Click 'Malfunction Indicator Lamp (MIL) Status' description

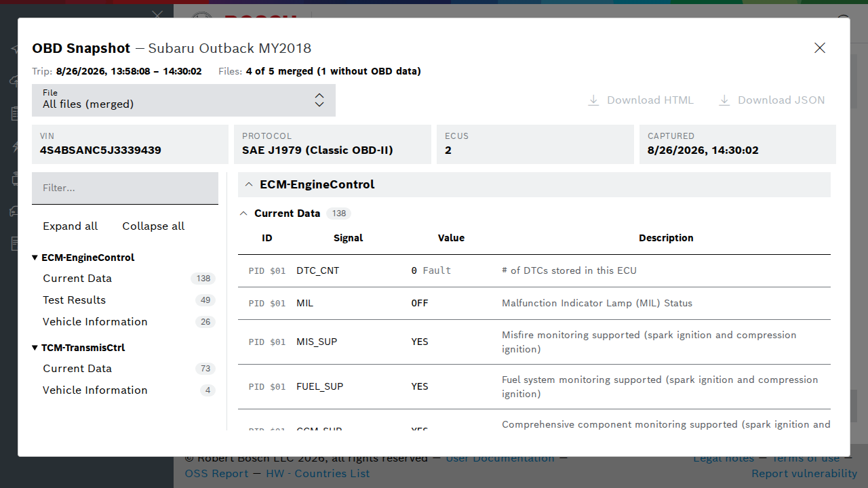pos(597,303)
